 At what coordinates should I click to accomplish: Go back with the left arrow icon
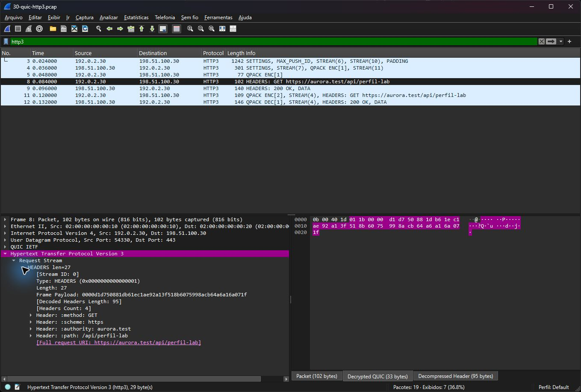coord(109,29)
